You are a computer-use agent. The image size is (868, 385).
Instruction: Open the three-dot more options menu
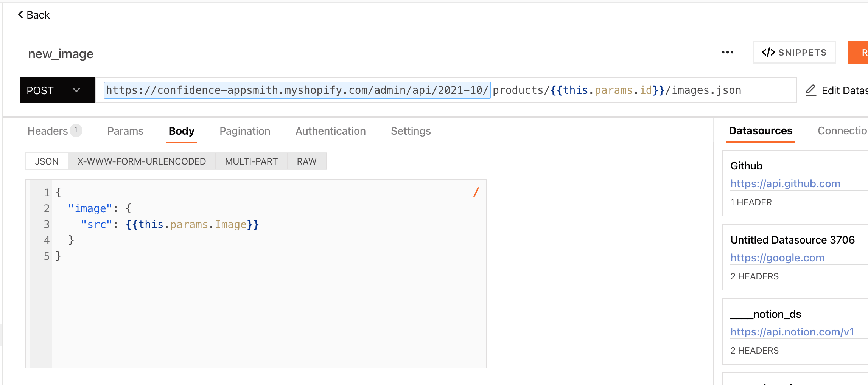pyautogui.click(x=727, y=53)
